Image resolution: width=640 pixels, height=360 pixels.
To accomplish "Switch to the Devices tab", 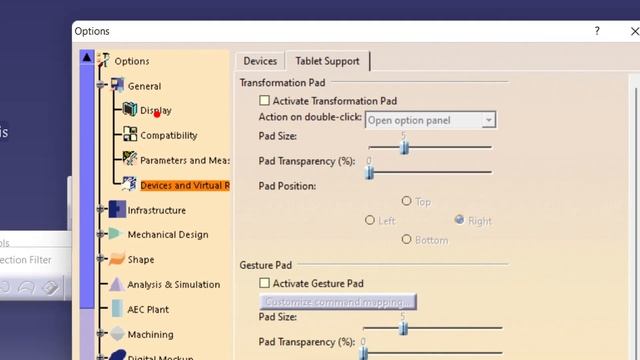I will pyautogui.click(x=260, y=61).
